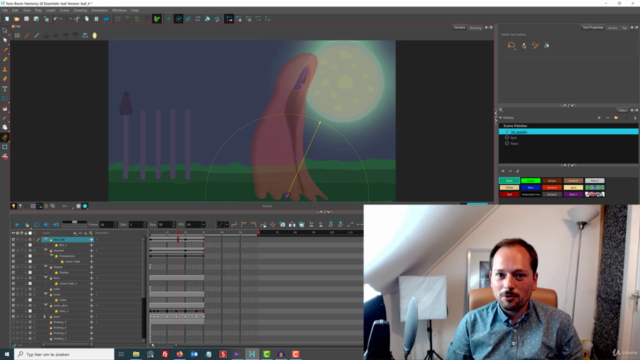Open the Windows menu
The height and width of the screenshot is (360, 640).
(x=120, y=10)
